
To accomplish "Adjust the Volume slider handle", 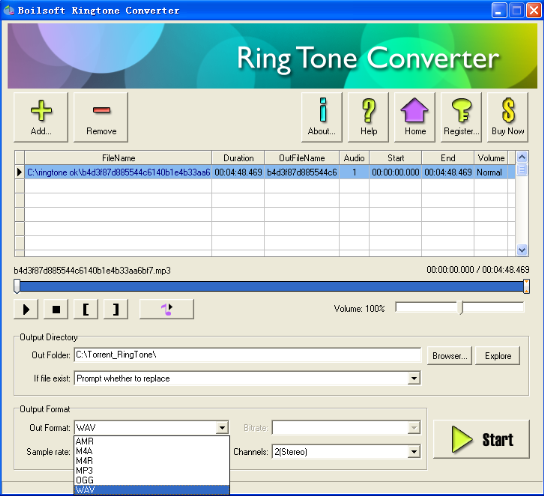I will pos(461,308).
